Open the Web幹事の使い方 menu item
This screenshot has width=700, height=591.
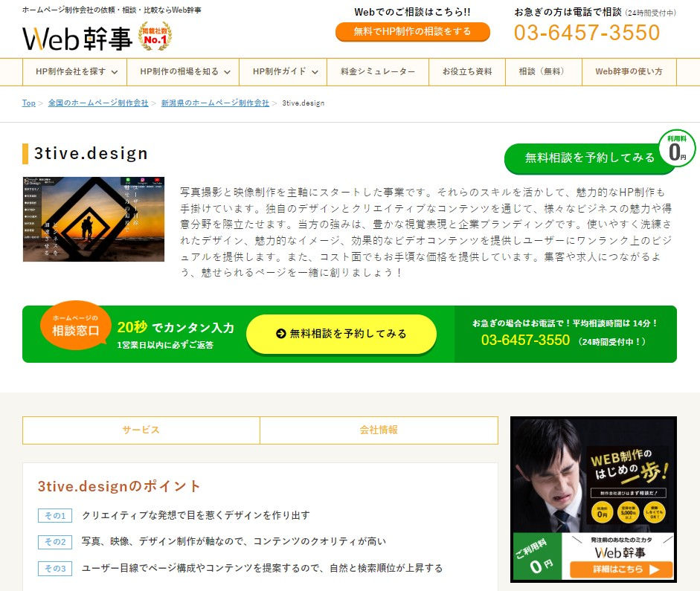[629, 71]
